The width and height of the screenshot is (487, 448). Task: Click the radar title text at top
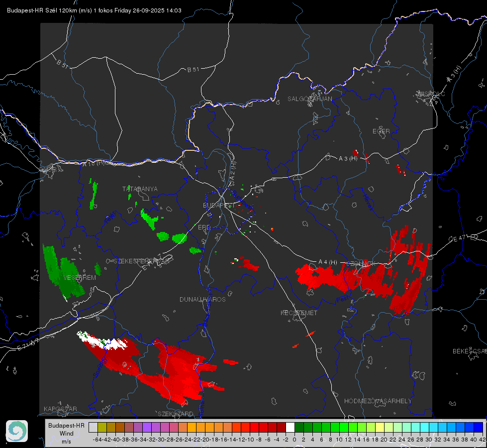coord(94,10)
